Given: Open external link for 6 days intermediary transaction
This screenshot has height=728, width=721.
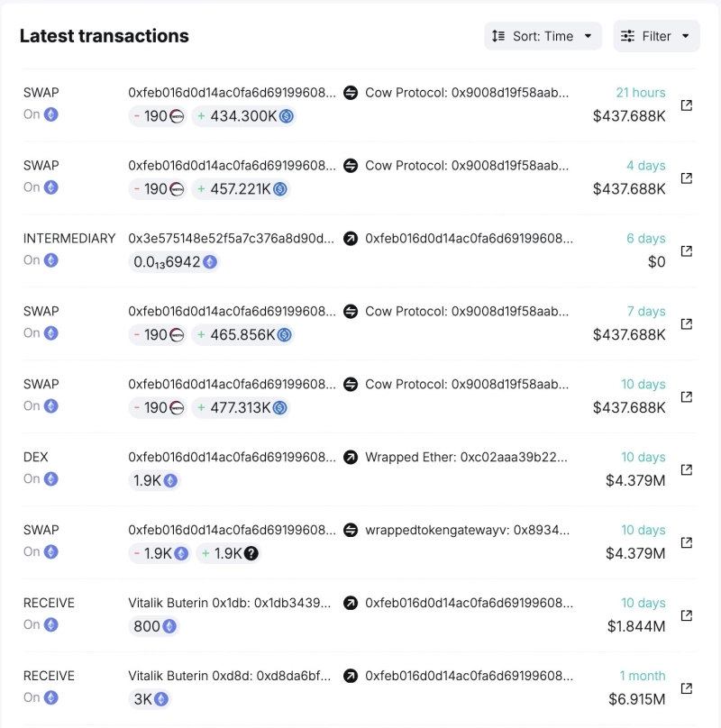Looking at the screenshot, I should click(x=686, y=251).
